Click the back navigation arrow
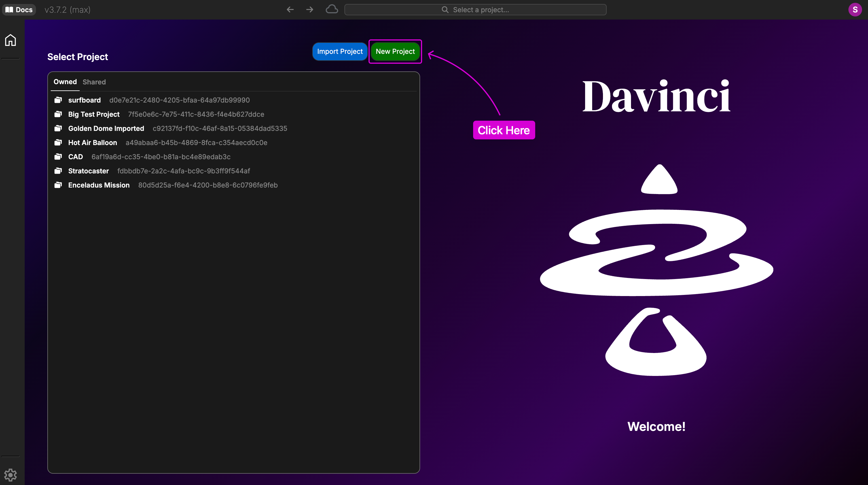The height and width of the screenshot is (485, 868). (x=290, y=10)
